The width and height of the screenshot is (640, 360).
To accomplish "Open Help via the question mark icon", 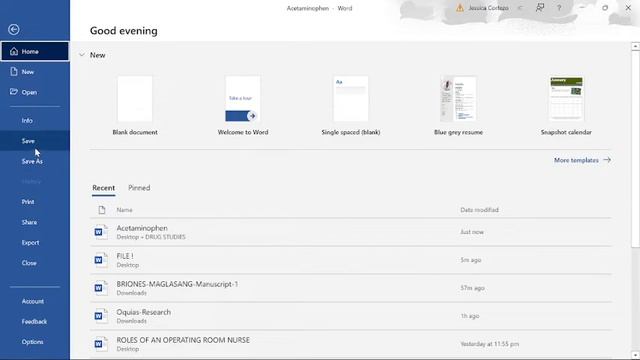I will click(559, 8).
